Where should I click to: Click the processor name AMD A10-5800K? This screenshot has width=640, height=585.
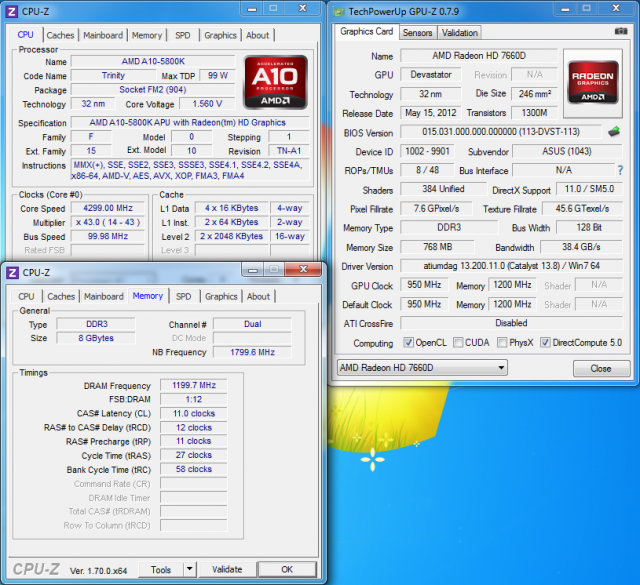153,61
